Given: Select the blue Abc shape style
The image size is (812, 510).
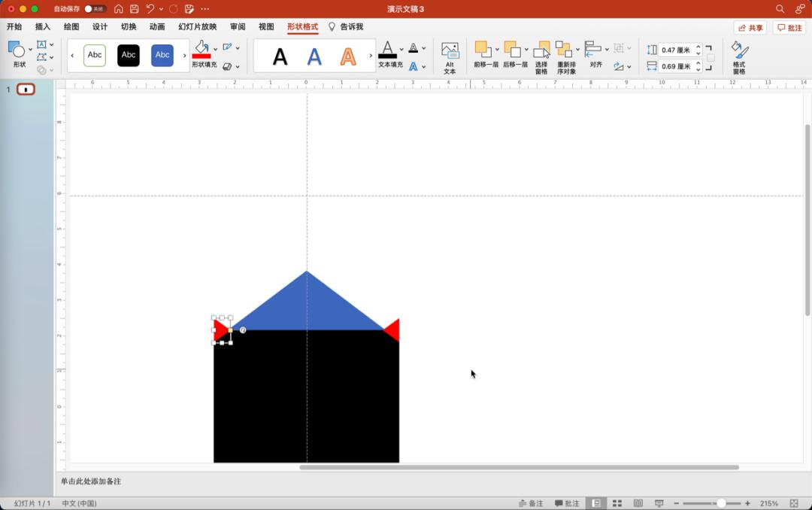Looking at the screenshot, I should point(162,55).
